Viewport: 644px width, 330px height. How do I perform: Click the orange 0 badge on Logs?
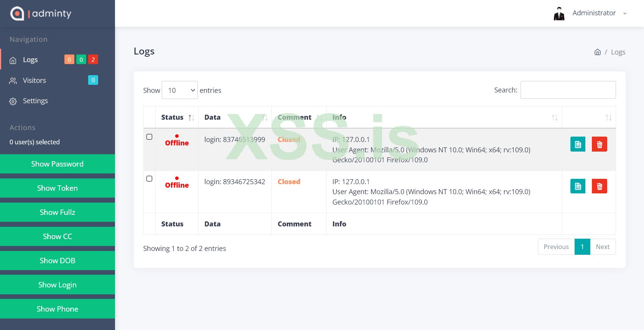[x=69, y=59]
